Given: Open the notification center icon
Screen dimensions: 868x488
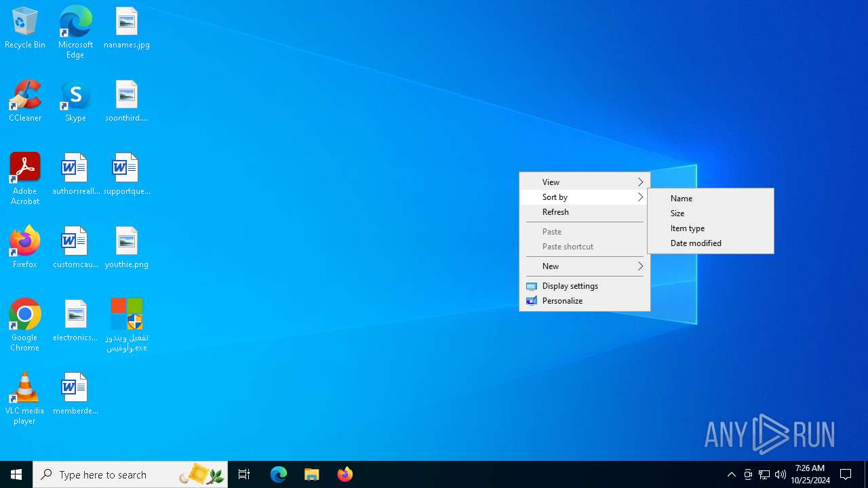Looking at the screenshot, I should tap(846, 474).
